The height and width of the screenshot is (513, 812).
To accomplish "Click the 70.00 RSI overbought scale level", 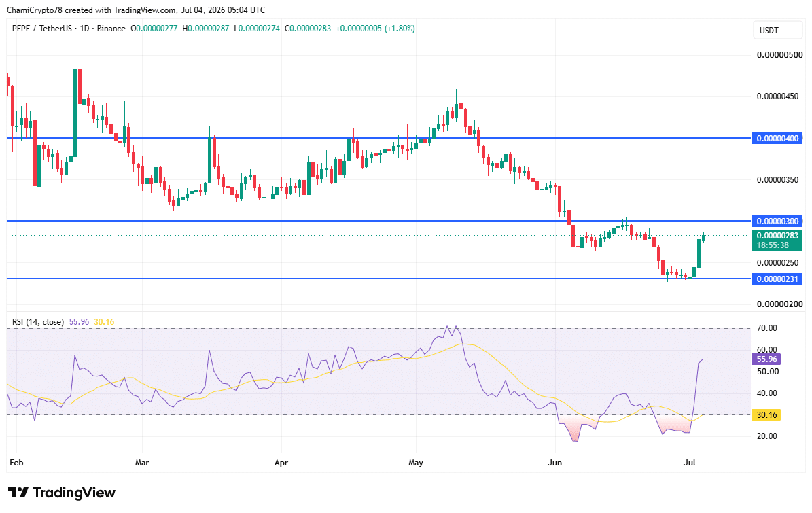I will pos(767,328).
